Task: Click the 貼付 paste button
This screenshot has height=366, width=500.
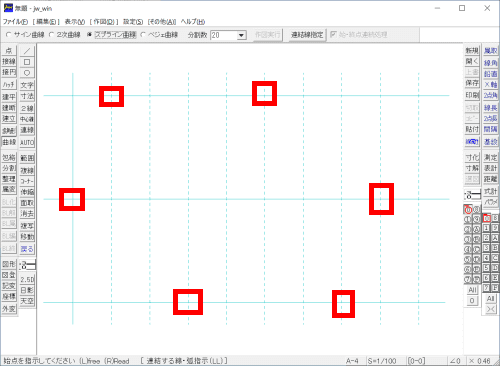Action: coord(472,129)
